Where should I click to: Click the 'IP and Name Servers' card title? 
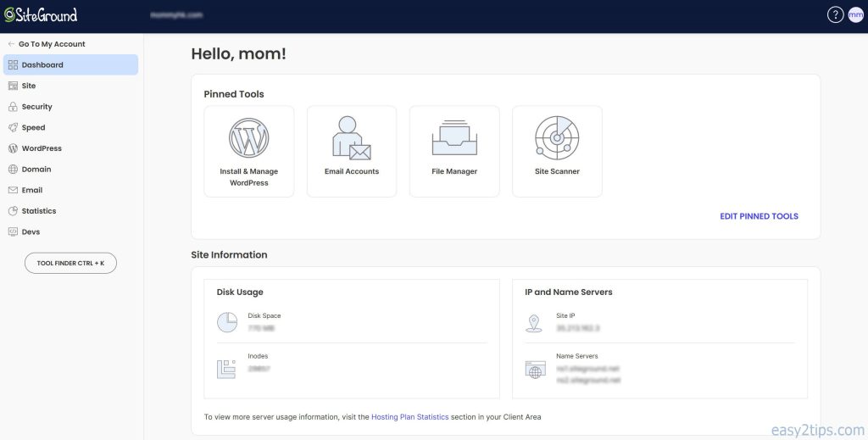569,292
